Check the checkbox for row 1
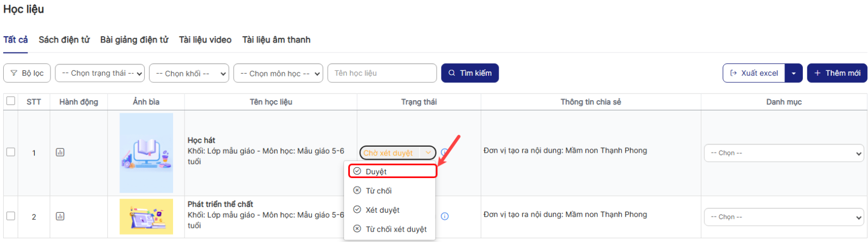The height and width of the screenshot is (242, 868). click(x=11, y=152)
